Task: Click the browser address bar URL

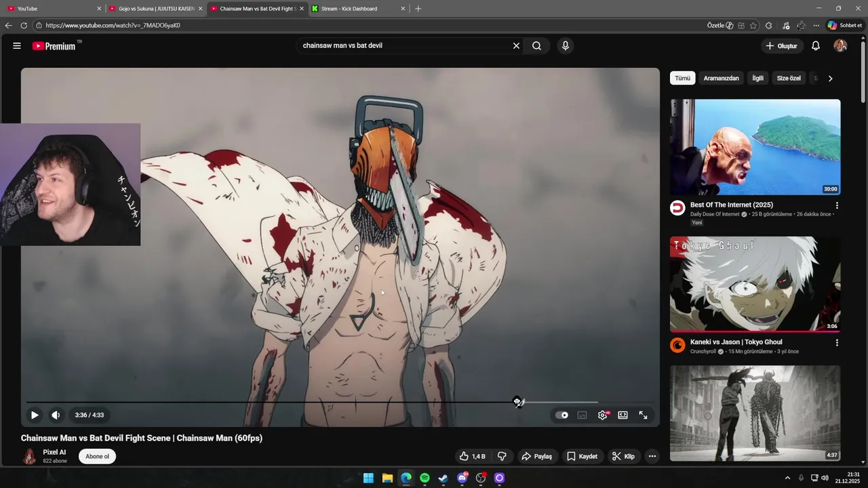Action: [x=113, y=25]
